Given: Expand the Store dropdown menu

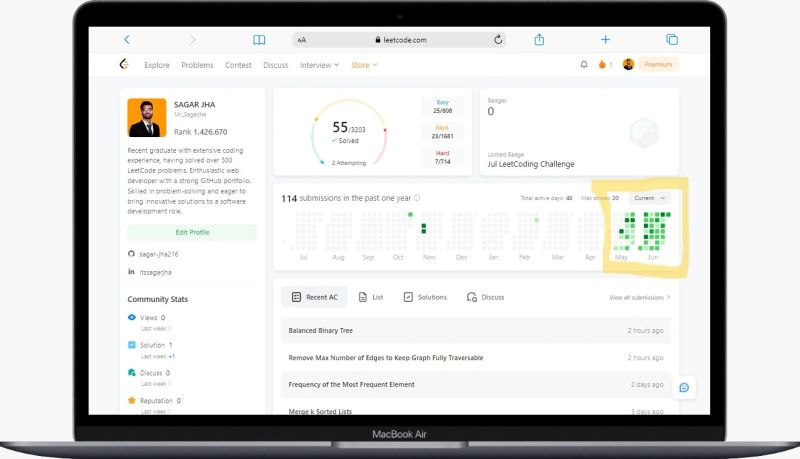Looking at the screenshot, I should [364, 65].
